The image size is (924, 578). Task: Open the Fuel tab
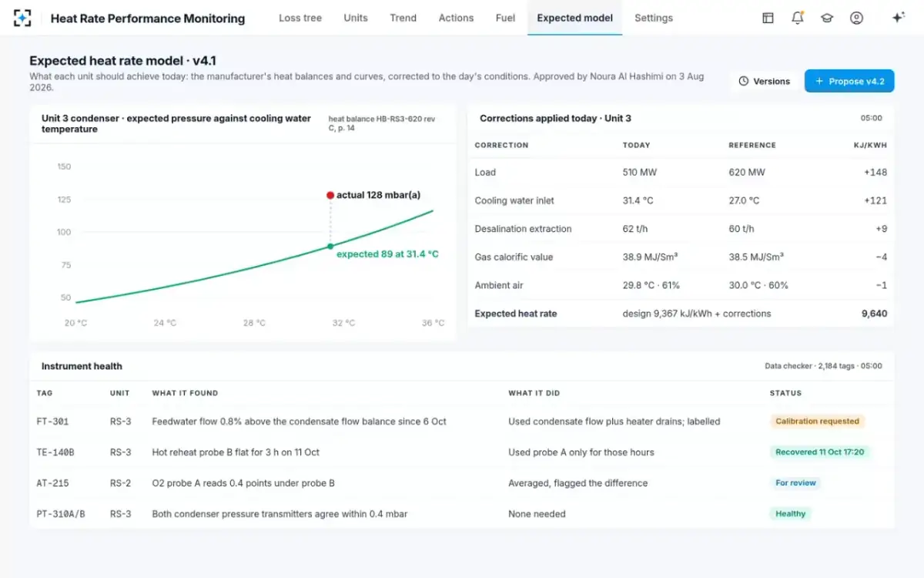(505, 18)
